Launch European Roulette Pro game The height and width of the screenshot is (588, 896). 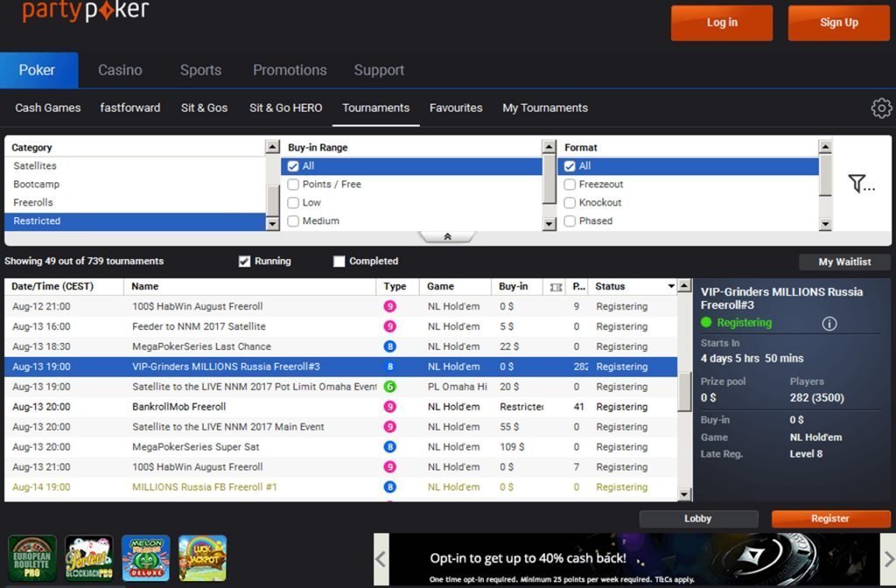[32, 558]
